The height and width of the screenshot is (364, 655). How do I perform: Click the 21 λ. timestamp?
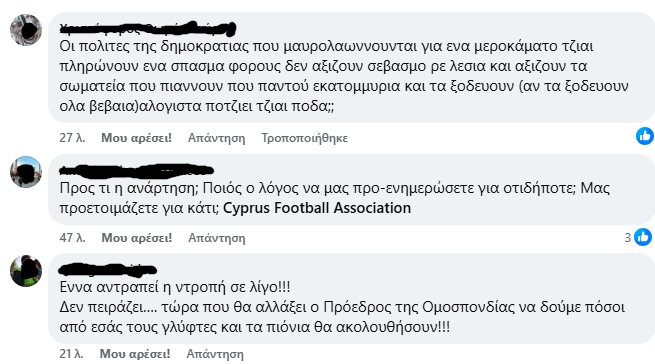click(71, 354)
